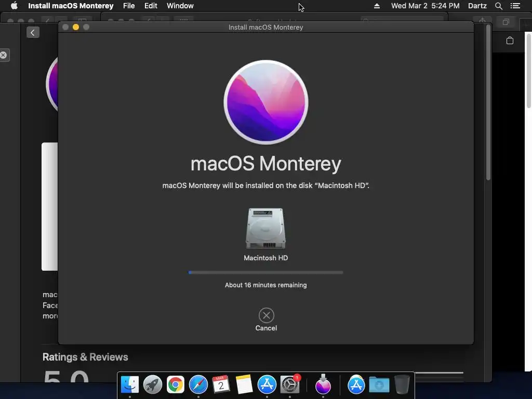The height and width of the screenshot is (399, 532).
Task: Click the Ratings & Reviews heading
Action: [x=85, y=357]
